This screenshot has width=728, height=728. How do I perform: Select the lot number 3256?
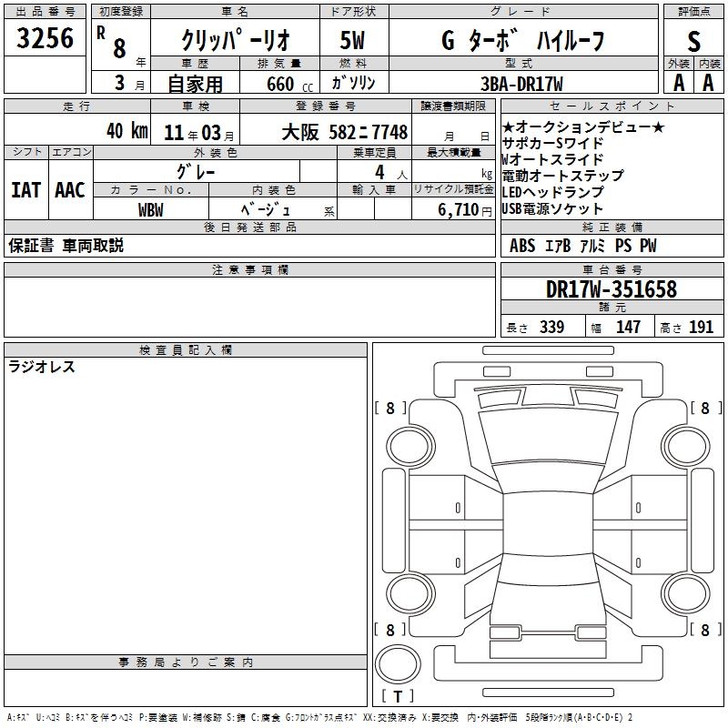[45, 38]
